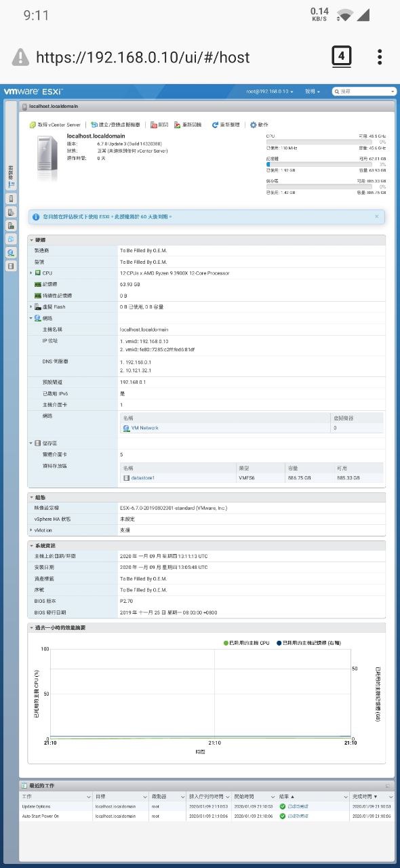Expand the CPU row details
The width and height of the screenshot is (400, 868).
[x=31, y=273]
